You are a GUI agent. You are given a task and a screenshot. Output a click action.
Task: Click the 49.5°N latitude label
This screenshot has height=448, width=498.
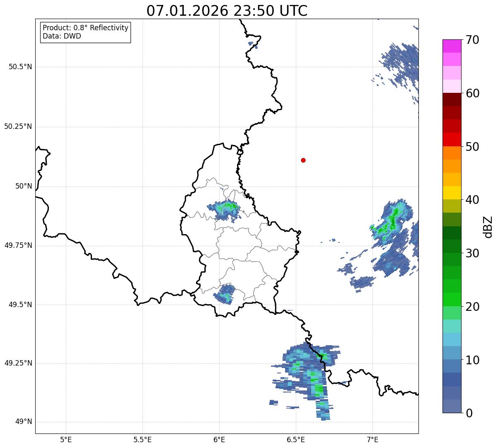pos(20,305)
